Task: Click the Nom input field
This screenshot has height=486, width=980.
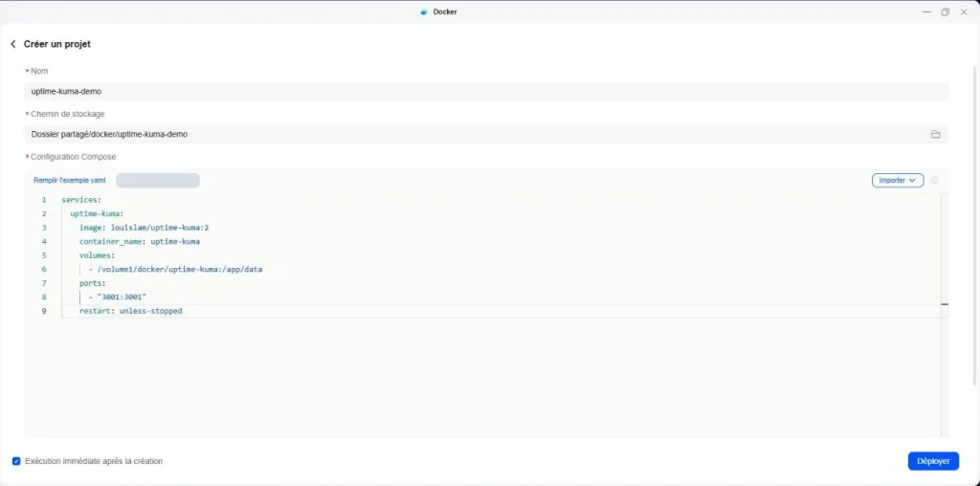Action: pos(485,91)
